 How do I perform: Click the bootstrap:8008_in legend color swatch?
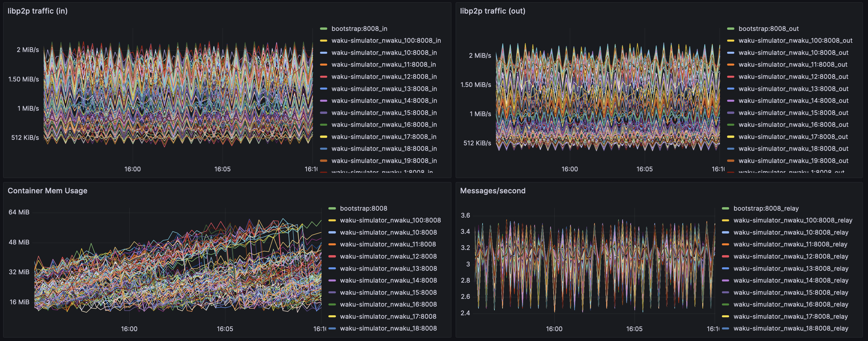click(323, 29)
